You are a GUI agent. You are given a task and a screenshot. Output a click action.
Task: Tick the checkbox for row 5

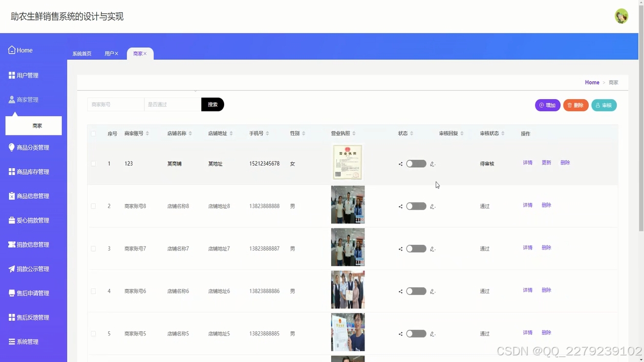(93, 333)
